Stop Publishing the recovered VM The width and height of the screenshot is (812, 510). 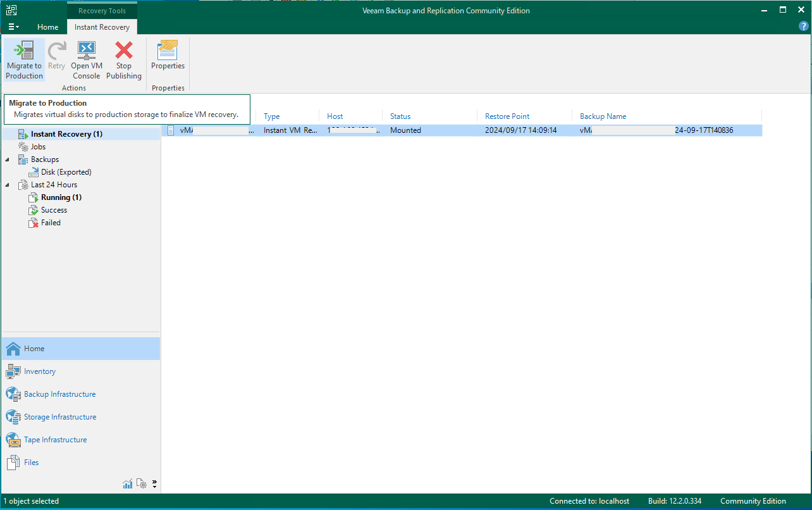124,60
